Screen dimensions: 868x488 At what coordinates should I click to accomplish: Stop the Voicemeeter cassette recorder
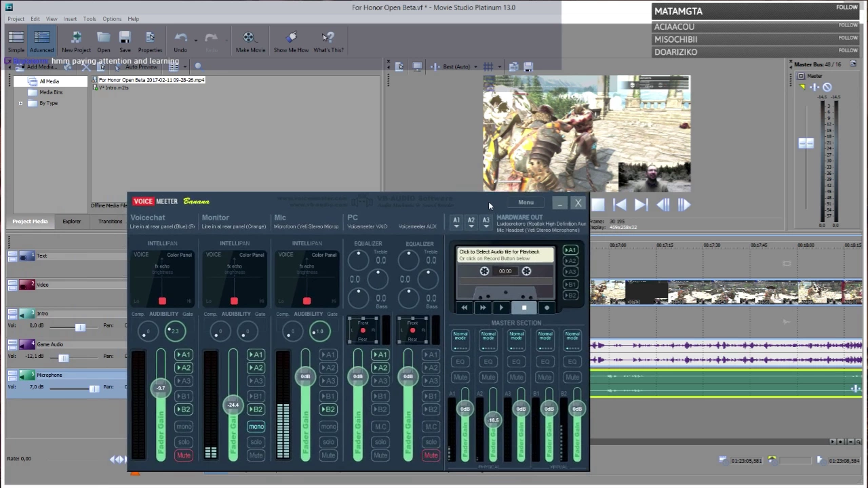[524, 308]
